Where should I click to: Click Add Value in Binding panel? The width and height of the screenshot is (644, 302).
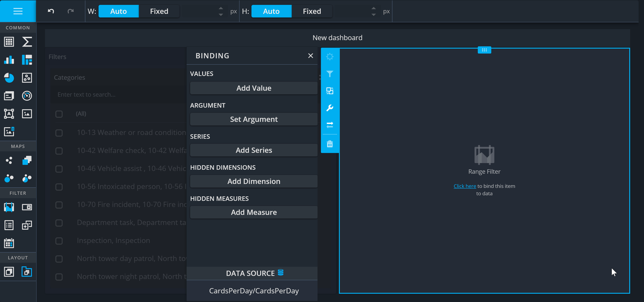coord(254,88)
